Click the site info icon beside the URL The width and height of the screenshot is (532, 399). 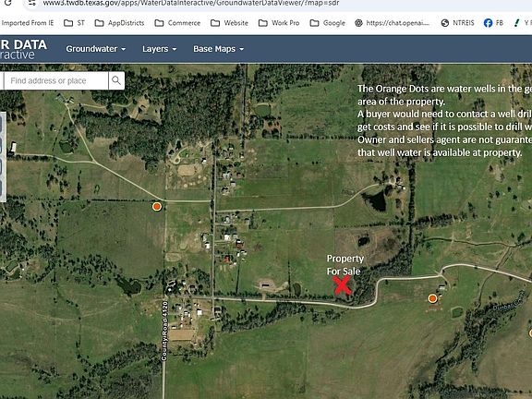(32, 3)
